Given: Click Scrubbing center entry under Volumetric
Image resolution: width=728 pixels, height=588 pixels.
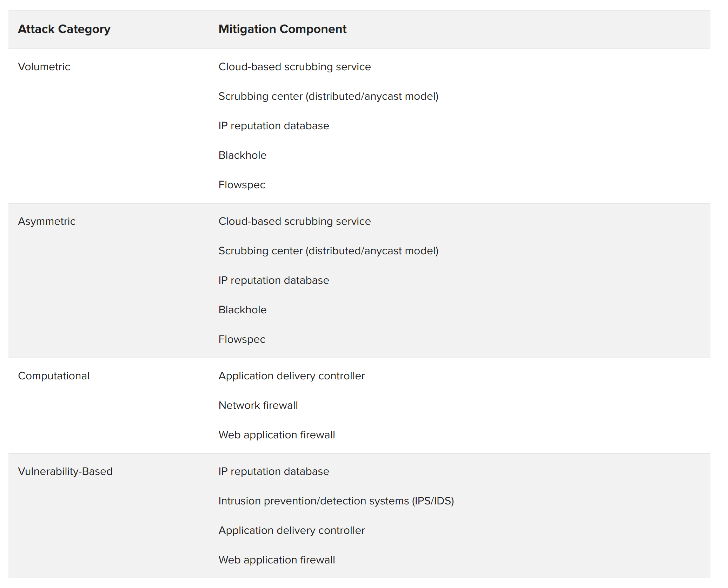Looking at the screenshot, I should coord(329,96).
